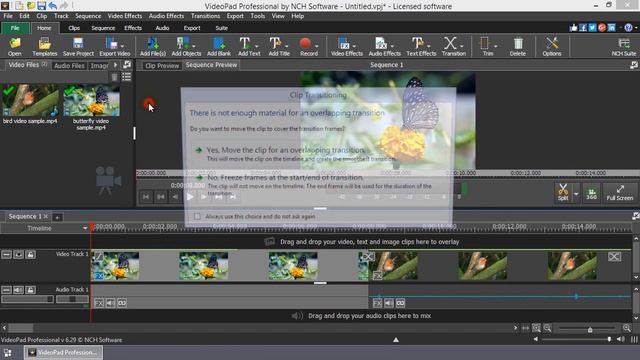Select the butterfly video sample.mp4 thumbnail
Image resolution: width=640 pixels, height=360 pixels.
point(91,100)
